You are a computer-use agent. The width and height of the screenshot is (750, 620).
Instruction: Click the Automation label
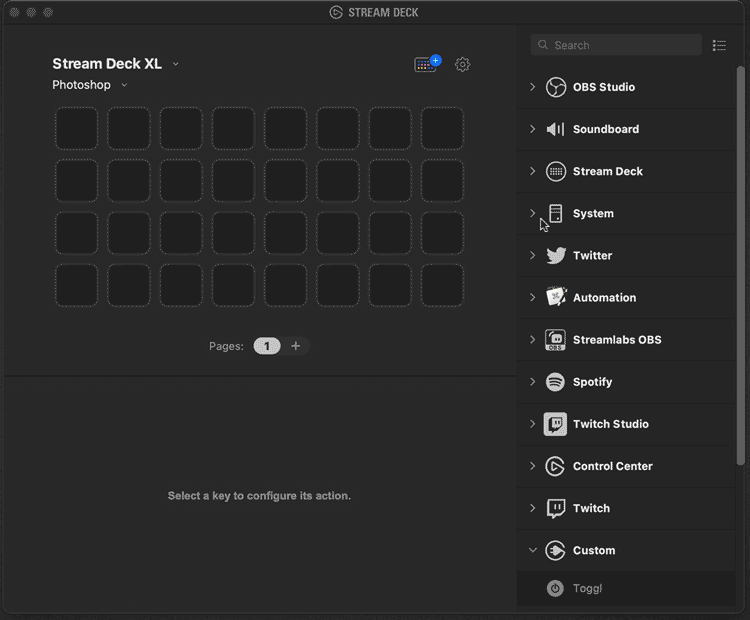pos(605,298)
